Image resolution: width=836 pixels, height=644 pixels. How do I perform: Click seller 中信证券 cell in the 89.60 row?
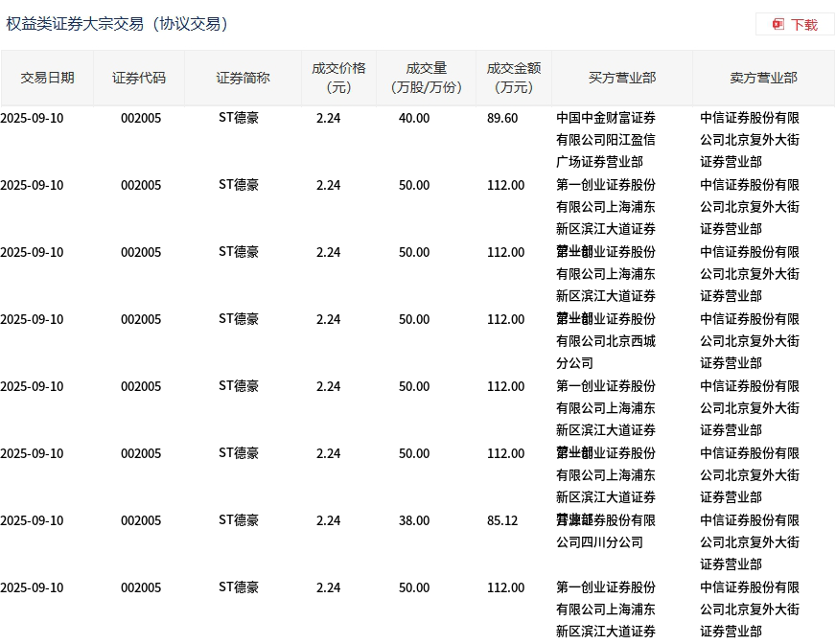pos(750,140)
